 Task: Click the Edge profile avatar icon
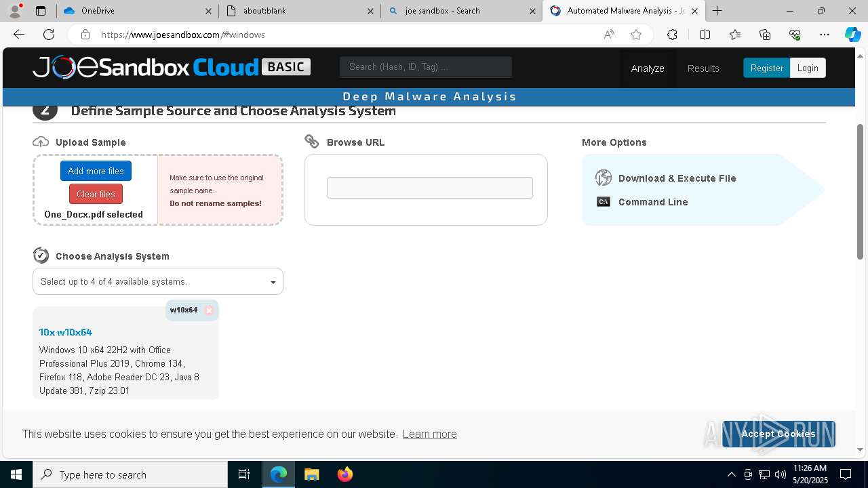click(x=15, y=11)
